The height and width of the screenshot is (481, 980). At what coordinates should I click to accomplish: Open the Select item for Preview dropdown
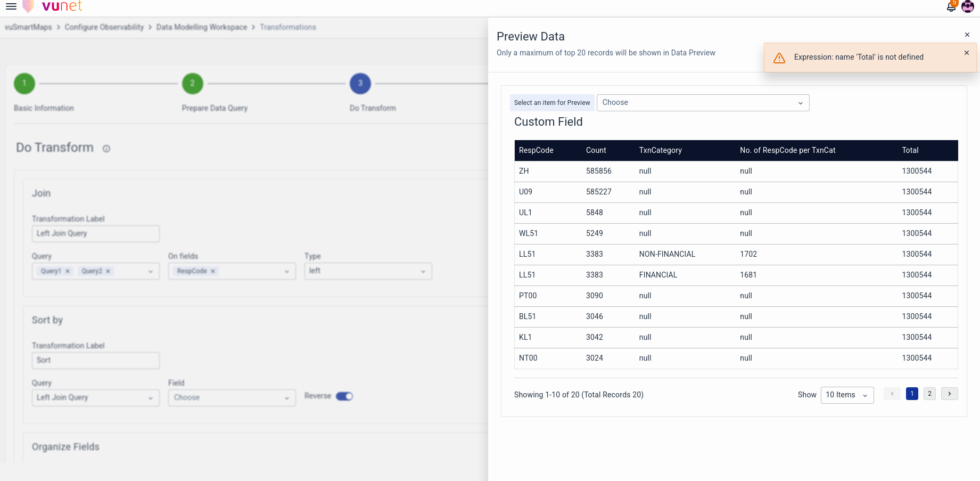click(x=703, y=103)
